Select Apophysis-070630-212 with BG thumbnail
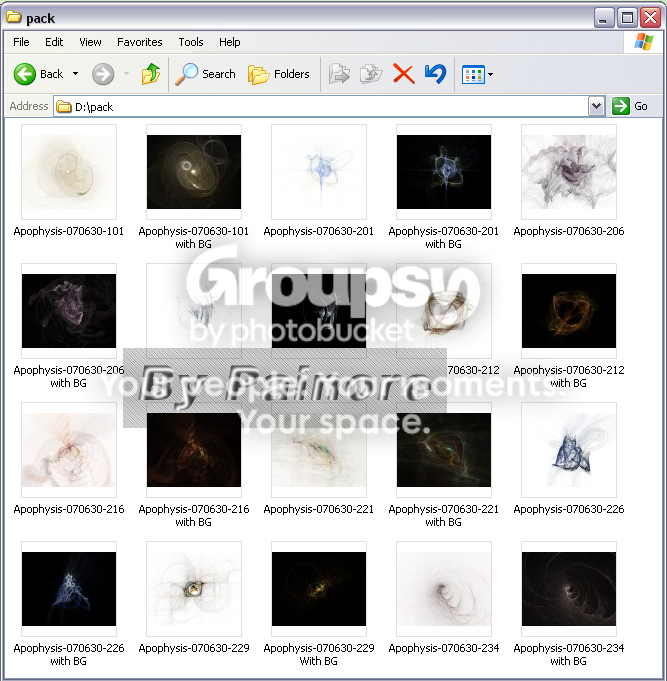Screen dimensions: 667x681 coord(569,311)
